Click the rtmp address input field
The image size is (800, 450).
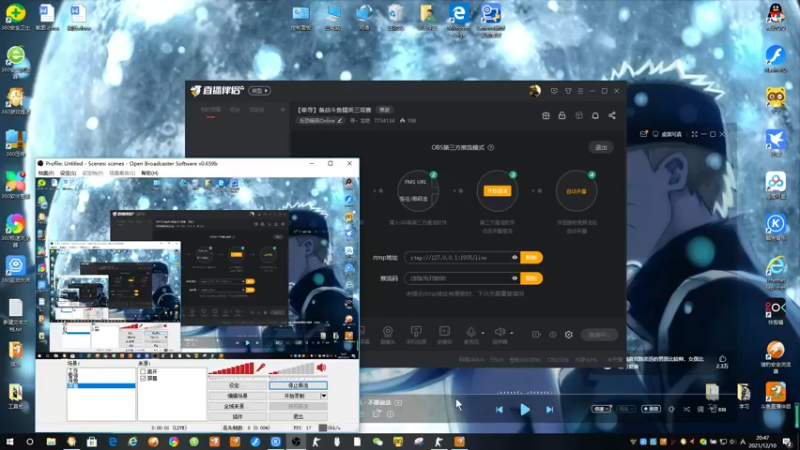tap(462, 258)
